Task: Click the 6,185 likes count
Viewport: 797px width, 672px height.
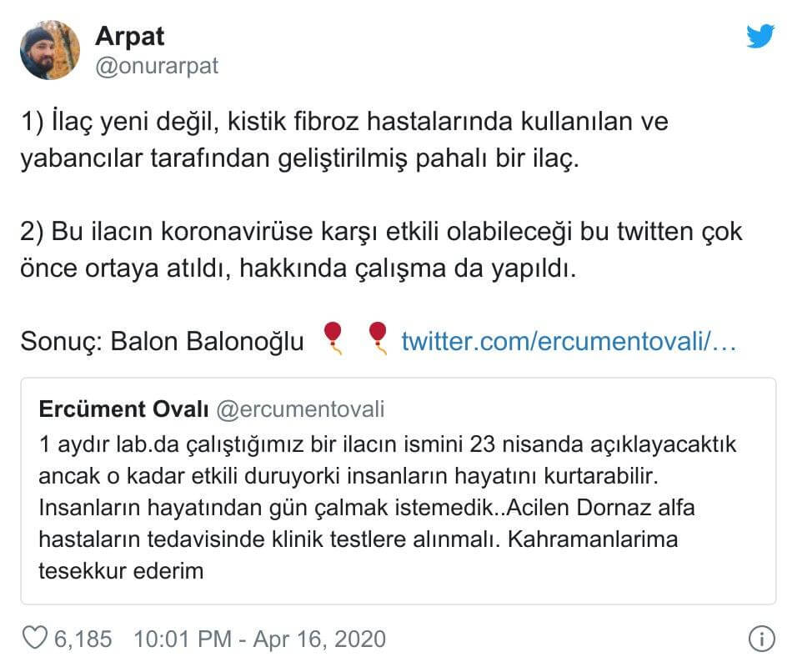Action: 83,639
